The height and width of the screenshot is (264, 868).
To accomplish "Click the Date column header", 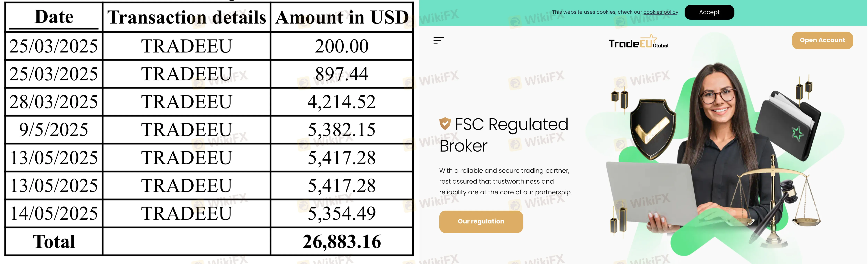I will coord(54,17).
